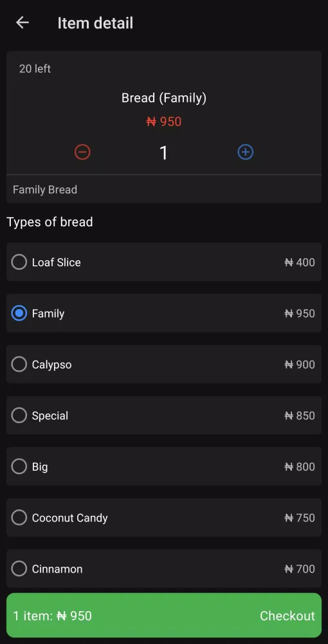Tap the red ₦950 item price
The image size is (328, 644).
tap(164, 122)
